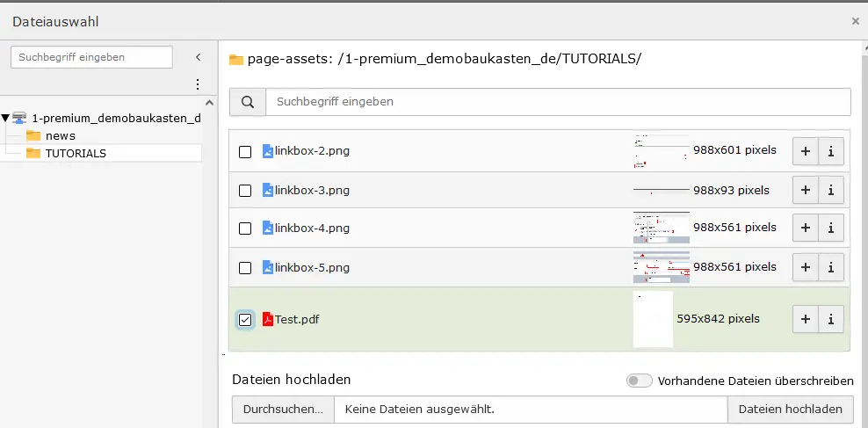Collapse the folder tree panel chevron

(x=199, y=57)
